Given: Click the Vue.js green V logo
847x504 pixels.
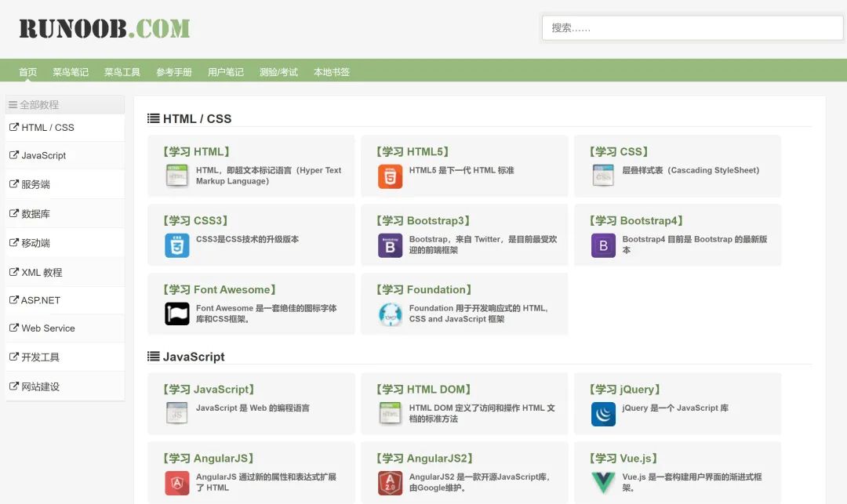Looking at the screenshot, I should [x=603, y=483].
